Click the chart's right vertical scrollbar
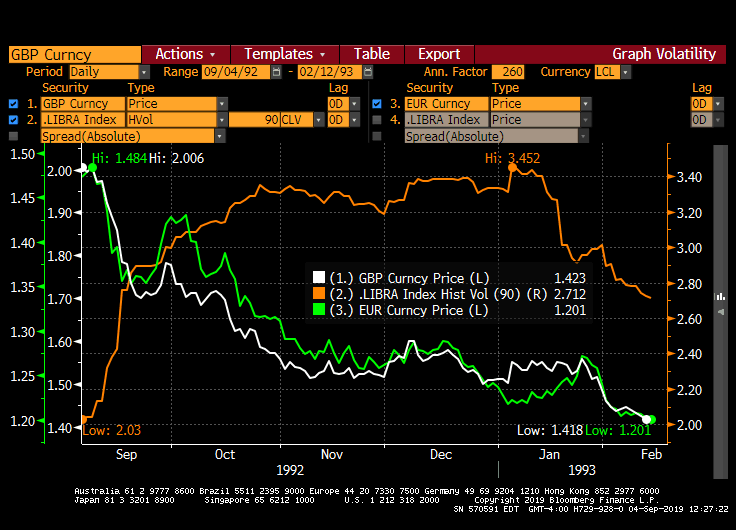Viewport: 736px width, 530px height. point(721,312)
